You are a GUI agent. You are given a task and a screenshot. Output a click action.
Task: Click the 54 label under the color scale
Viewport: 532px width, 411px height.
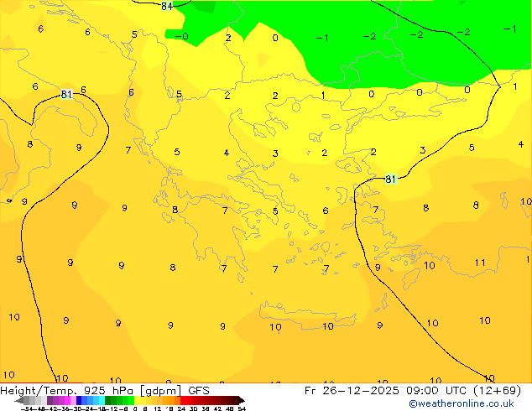coord(241,408)
